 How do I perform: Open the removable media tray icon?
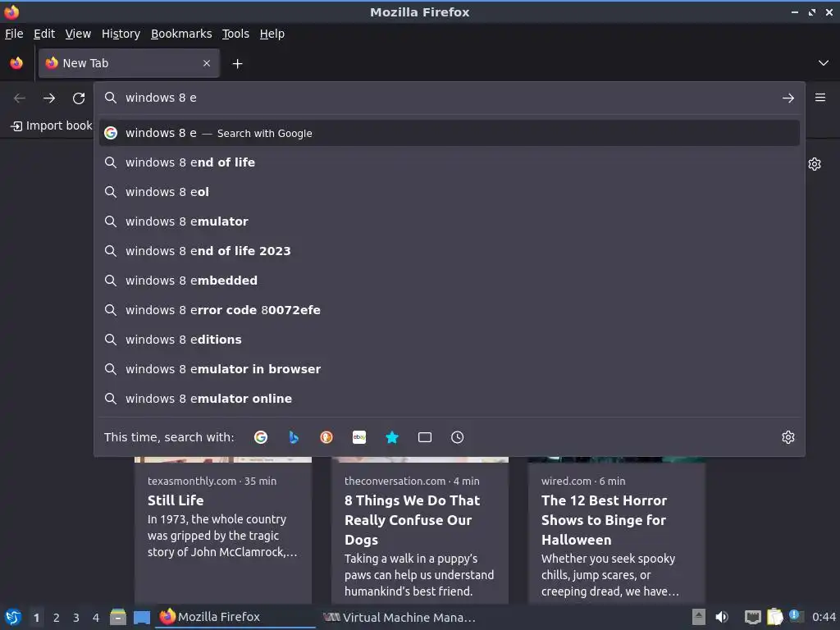pyautogui.click(x=699, y=617)
